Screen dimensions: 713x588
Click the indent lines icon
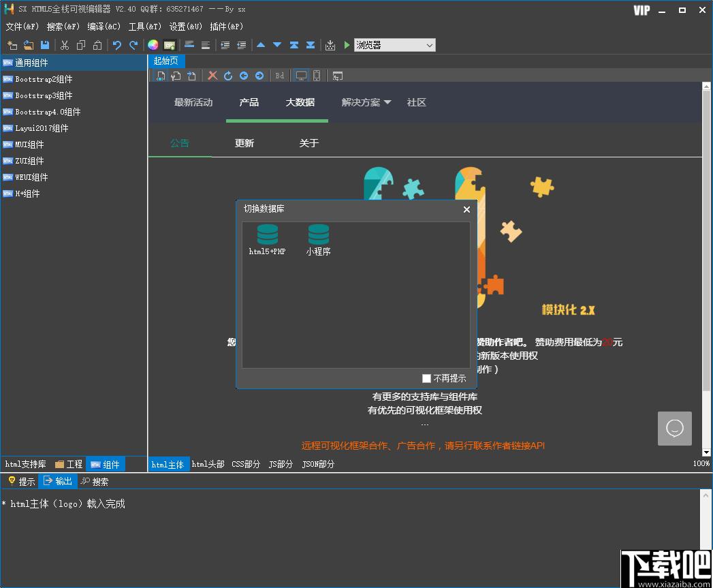[x=225, y=45]
